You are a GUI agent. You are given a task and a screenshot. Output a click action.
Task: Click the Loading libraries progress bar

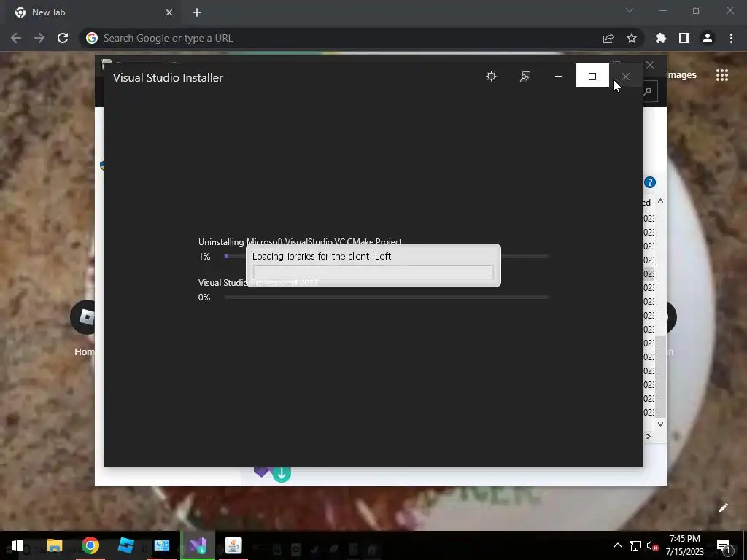(x=373, y=272)
